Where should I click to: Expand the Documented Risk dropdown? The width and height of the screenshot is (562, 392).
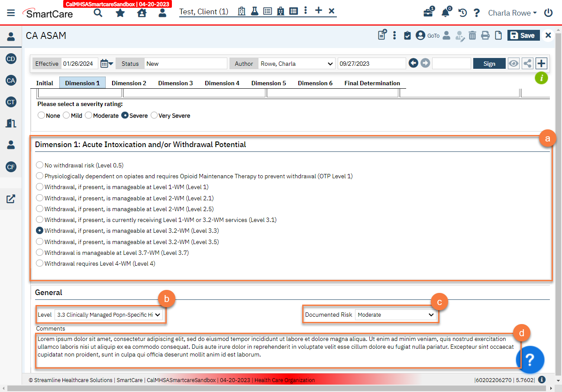(395, 315)
